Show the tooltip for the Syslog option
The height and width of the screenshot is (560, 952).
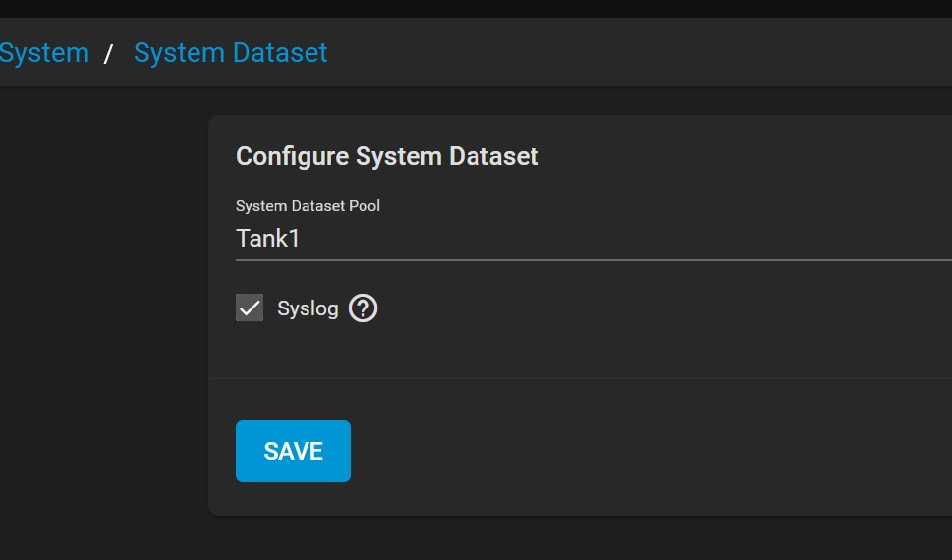click(x=363, y=308)
